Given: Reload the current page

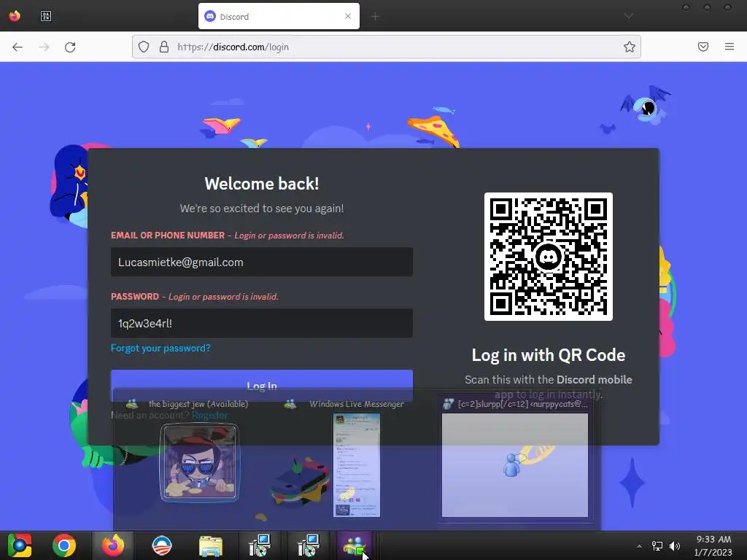Looking at the screenshot, I should point(70,47).
